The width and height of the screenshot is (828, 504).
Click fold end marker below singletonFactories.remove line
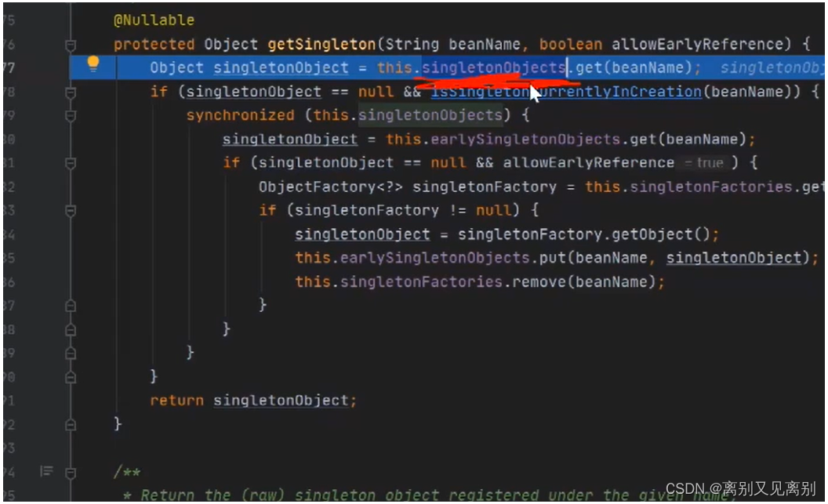[71, 306]
